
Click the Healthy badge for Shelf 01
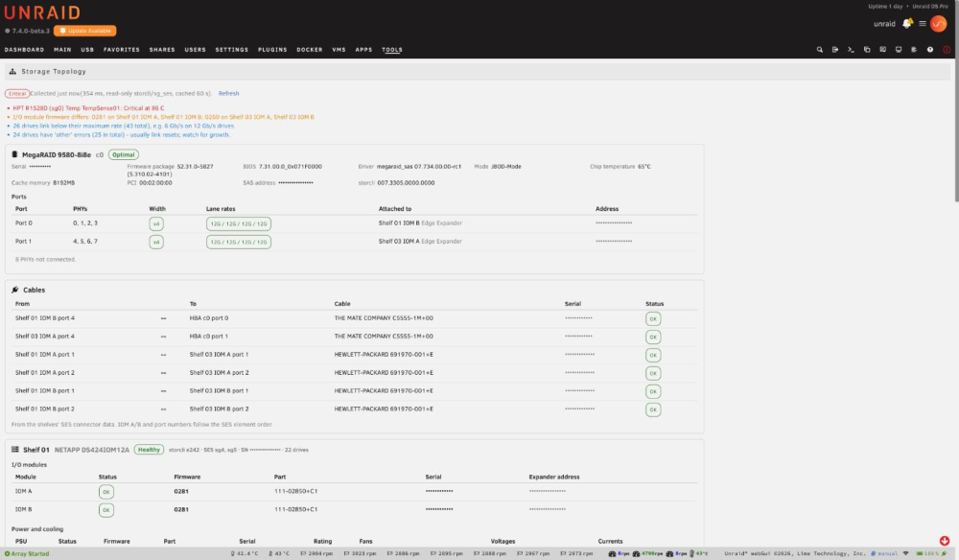(149, 450)
